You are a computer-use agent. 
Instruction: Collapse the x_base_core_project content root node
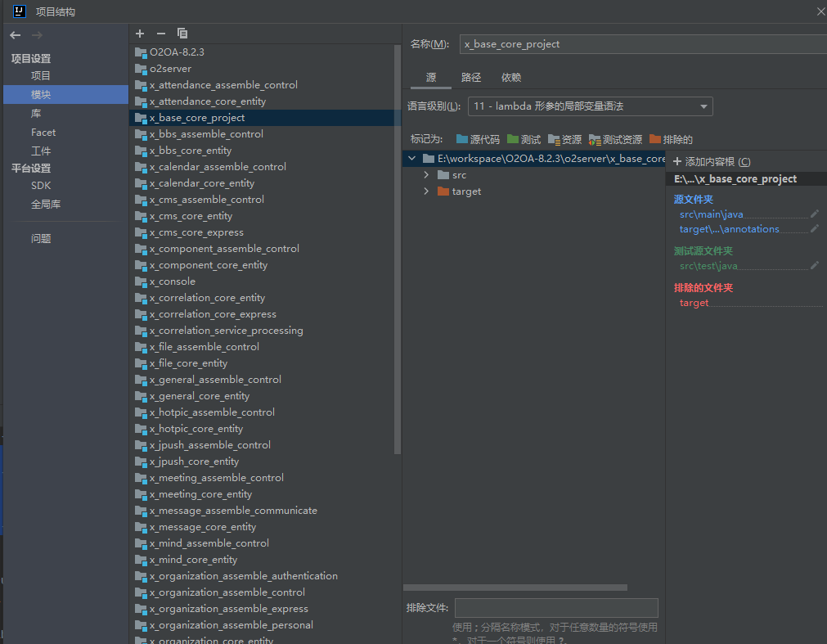pyautogui.click(x=411, y=159)
